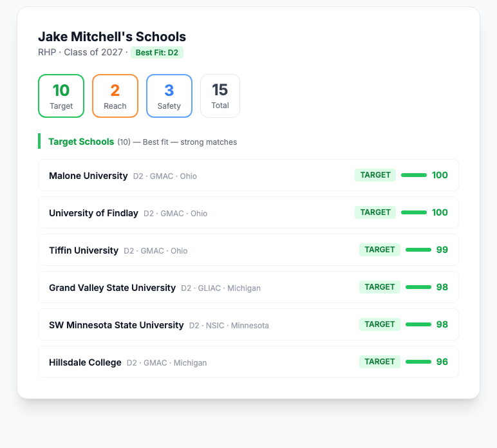The image size is (497, 448).
Task: Click the 'RHP · Class of 2027' subtitle
Action: pyautogui.click(x=80, y=52)
